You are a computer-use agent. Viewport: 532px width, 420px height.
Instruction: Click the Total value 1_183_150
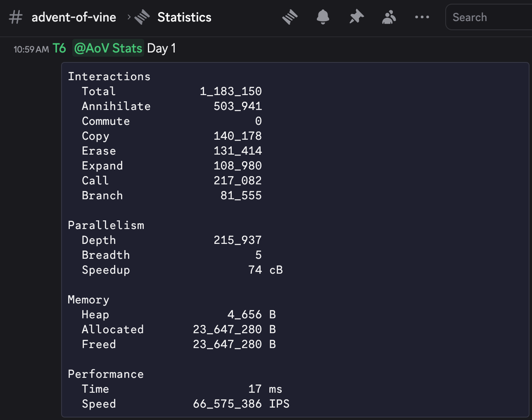230,91
